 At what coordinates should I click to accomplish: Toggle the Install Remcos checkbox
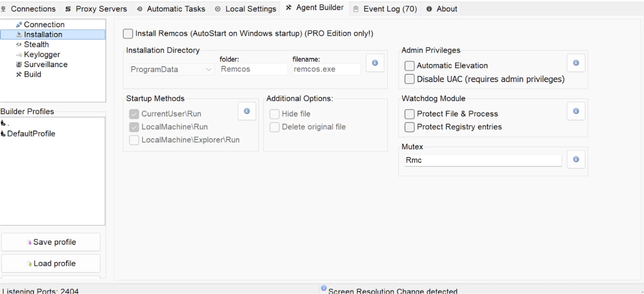pyautogui.click(x=128, y=34)
